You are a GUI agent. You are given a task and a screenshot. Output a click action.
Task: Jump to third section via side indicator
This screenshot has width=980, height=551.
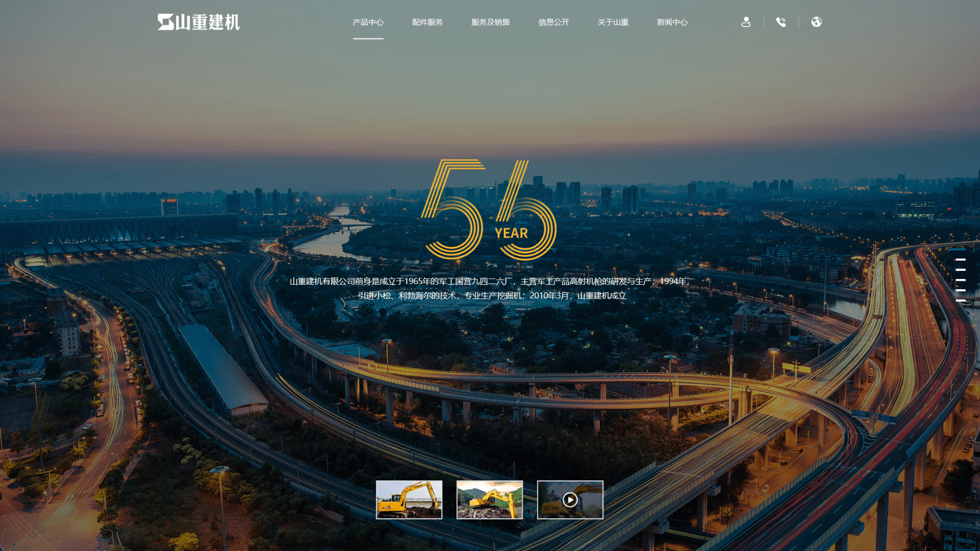click(960, 270)
